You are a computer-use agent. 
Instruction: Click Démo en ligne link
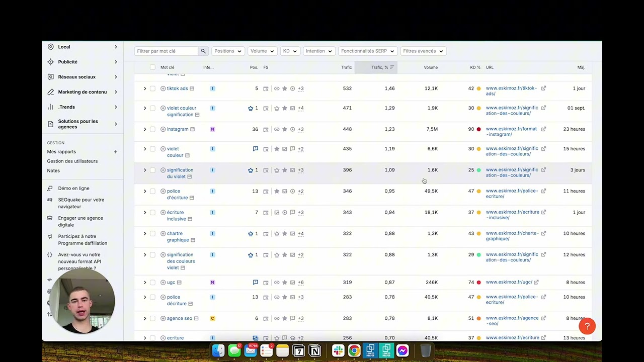73,189
